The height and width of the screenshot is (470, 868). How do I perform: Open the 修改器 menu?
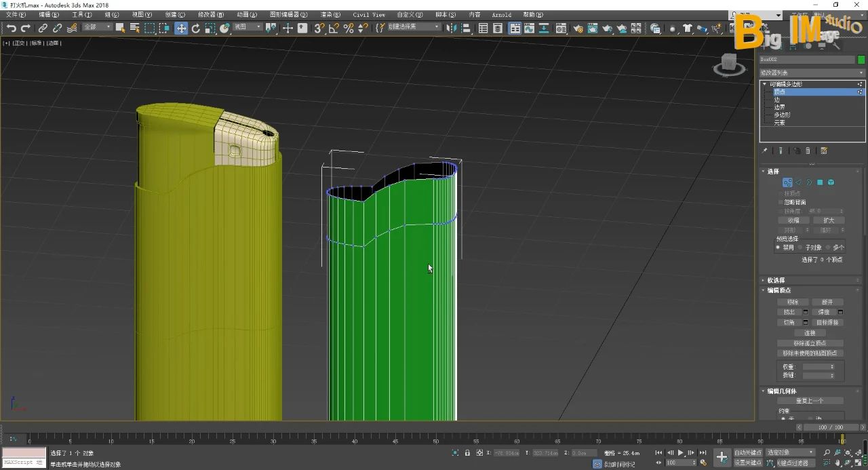point(210,14)
